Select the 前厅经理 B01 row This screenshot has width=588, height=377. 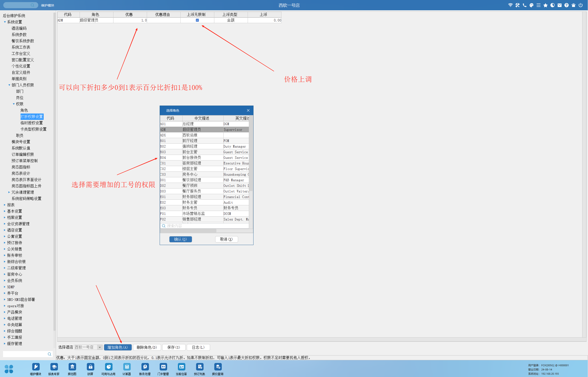tap(204, 141)
